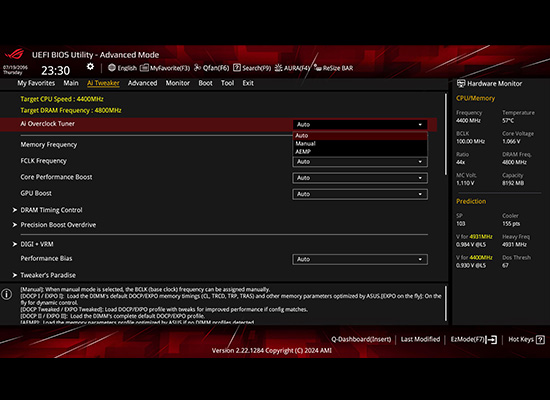Click FCLK Frequency label
Image resolution: width=550 pixels, height=400 pixels.
(x=43, y=161)
